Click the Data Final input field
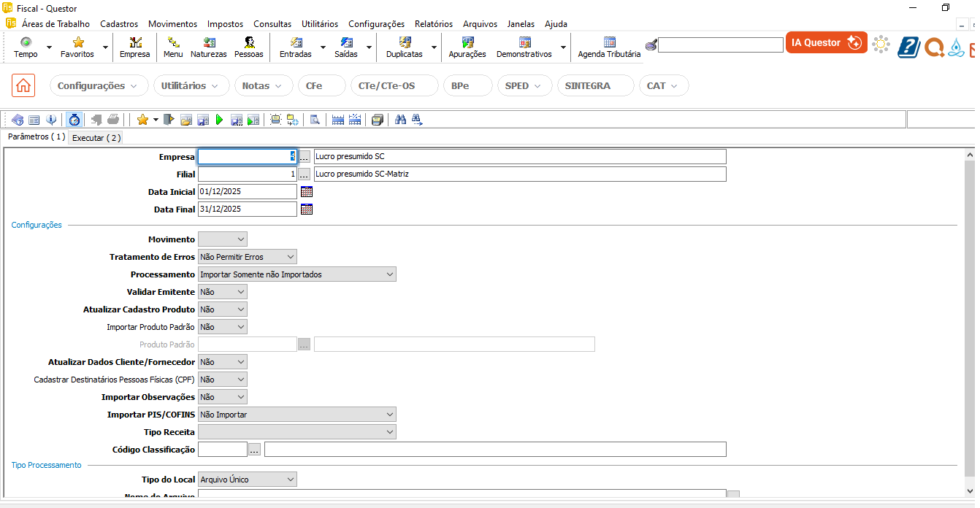The height and width of the screenshot is (508, 980). tap(247, 209)
